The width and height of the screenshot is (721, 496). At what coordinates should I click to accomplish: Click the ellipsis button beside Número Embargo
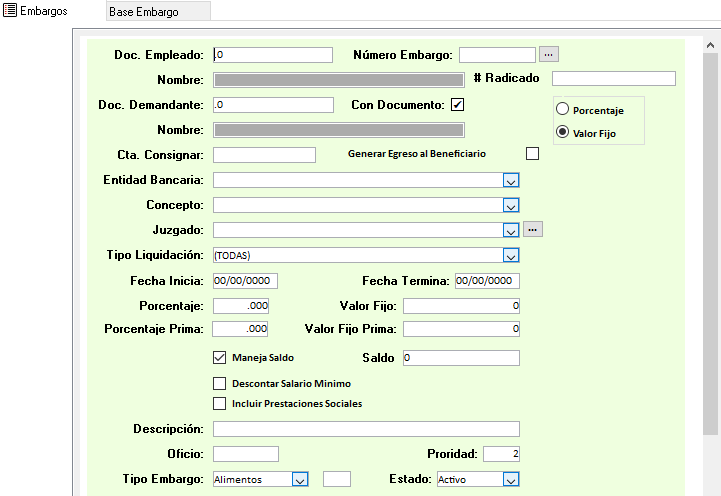(549, 54)
